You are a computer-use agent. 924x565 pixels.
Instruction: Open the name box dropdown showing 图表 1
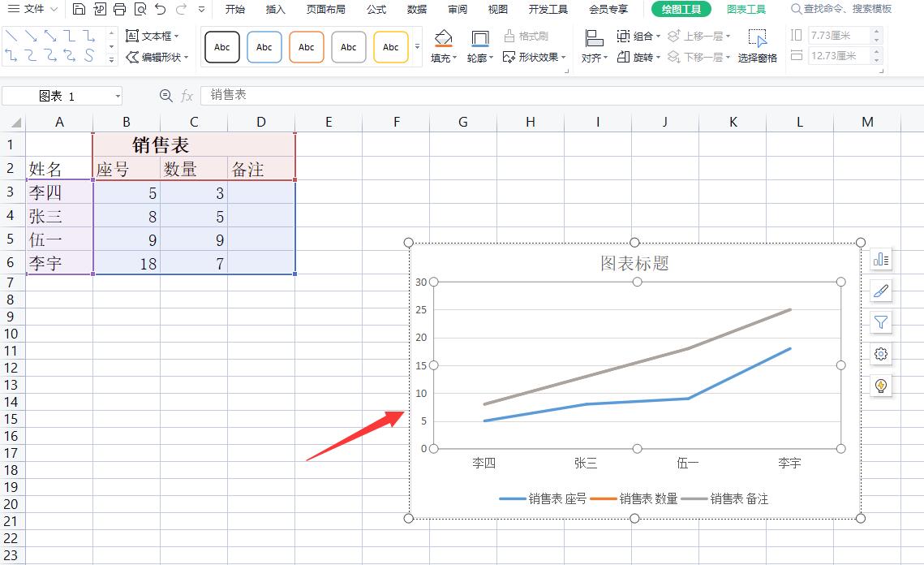coord(118,96)
